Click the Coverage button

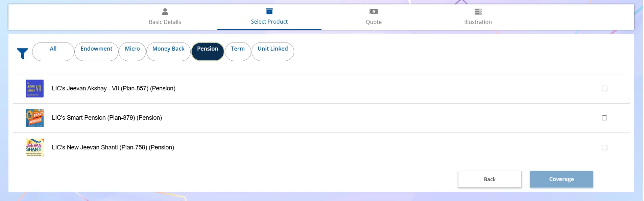[561, 179]
